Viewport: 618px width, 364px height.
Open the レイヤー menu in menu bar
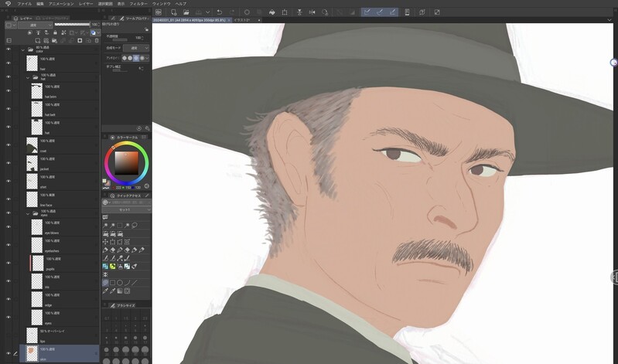point(86,4)
